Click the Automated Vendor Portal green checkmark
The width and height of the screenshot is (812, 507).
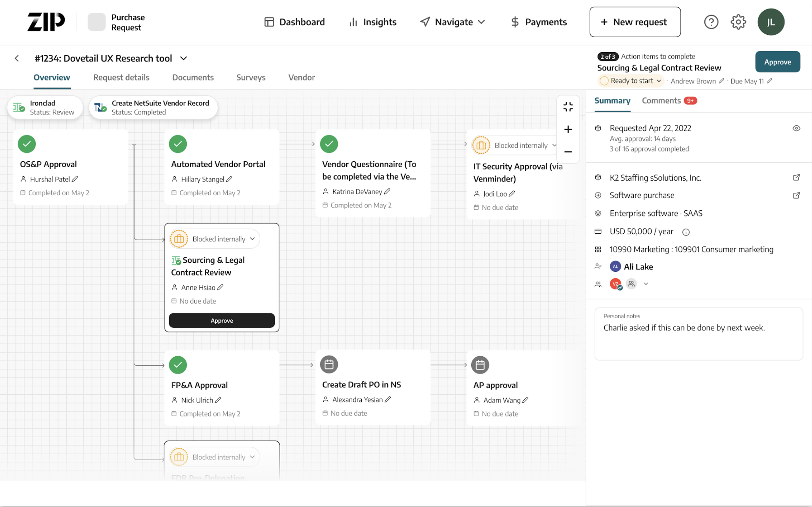178,144
